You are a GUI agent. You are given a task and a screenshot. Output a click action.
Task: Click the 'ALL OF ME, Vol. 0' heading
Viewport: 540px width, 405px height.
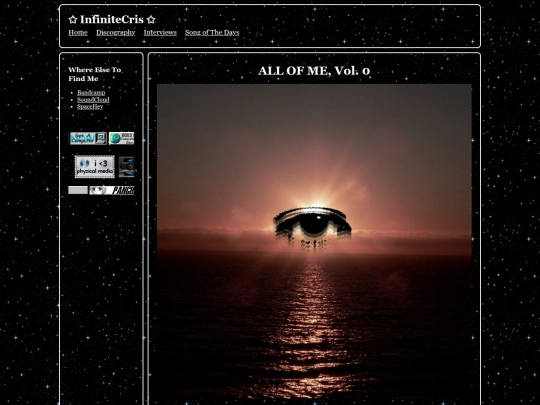(314, 71)
